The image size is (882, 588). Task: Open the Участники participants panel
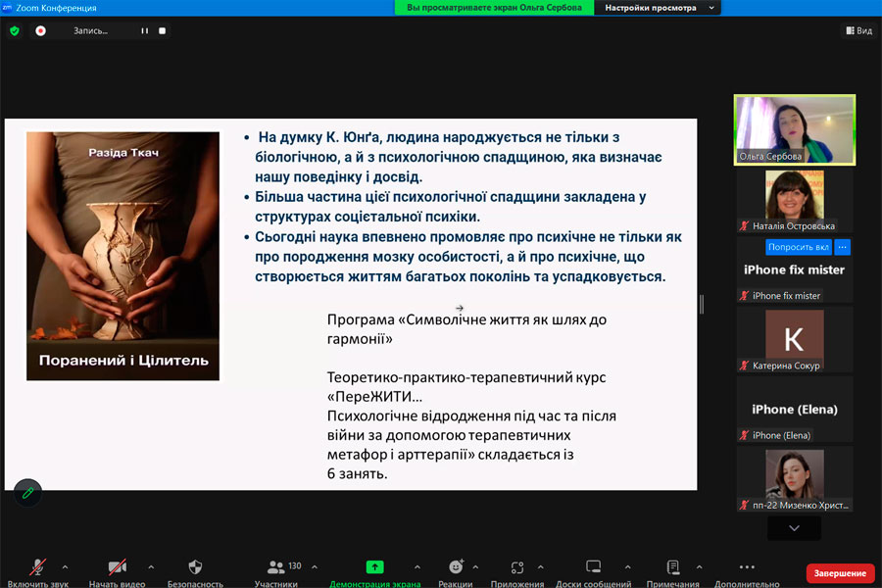click(x=275, y=572)
